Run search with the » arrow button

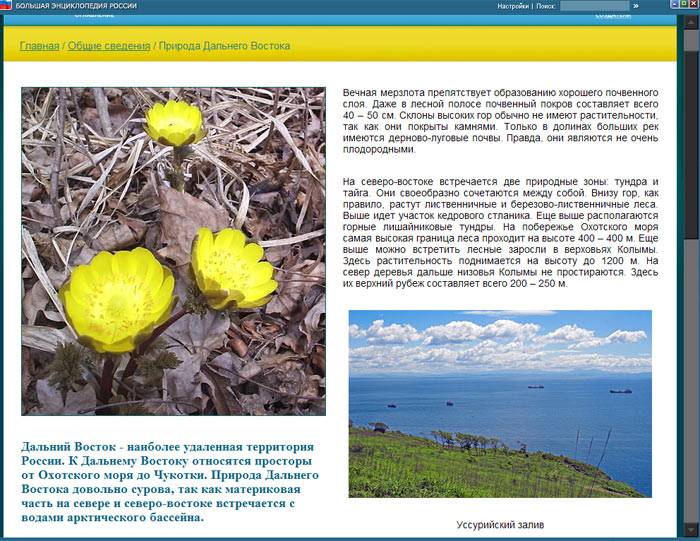[x=636, y=6]
